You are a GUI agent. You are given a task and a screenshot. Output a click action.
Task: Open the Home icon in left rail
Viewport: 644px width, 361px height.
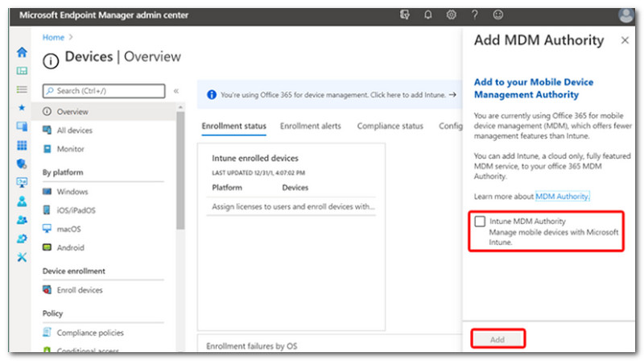[22, 52]
